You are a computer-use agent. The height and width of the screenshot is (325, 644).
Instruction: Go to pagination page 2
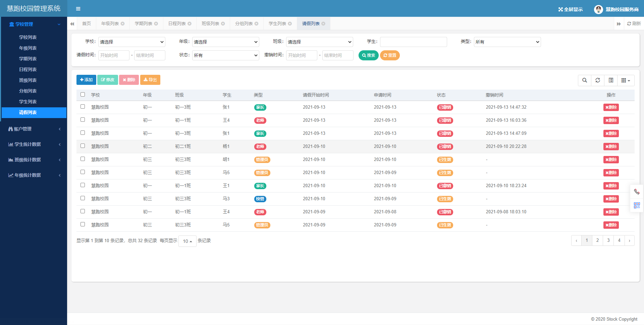point(597,240)
